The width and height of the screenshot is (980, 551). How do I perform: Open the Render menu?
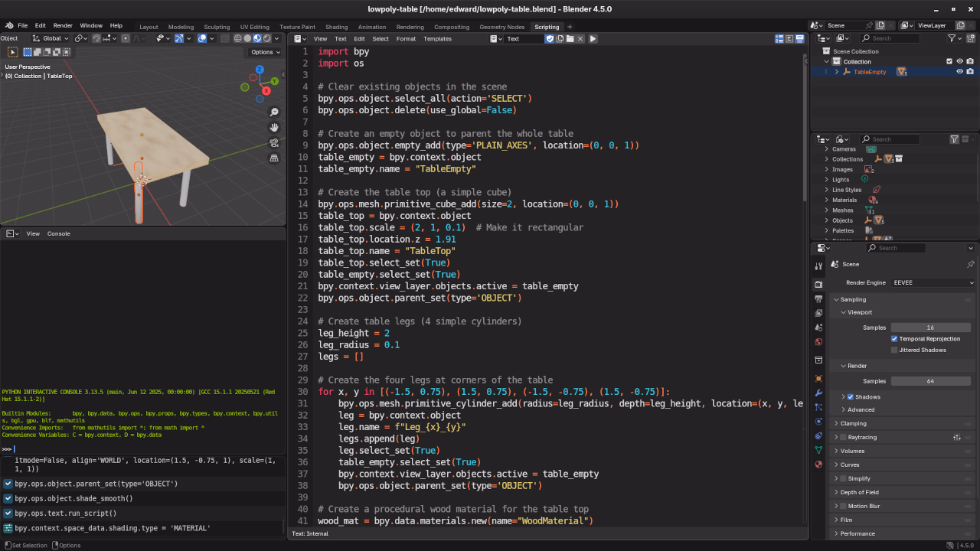[x=64, y=25]
